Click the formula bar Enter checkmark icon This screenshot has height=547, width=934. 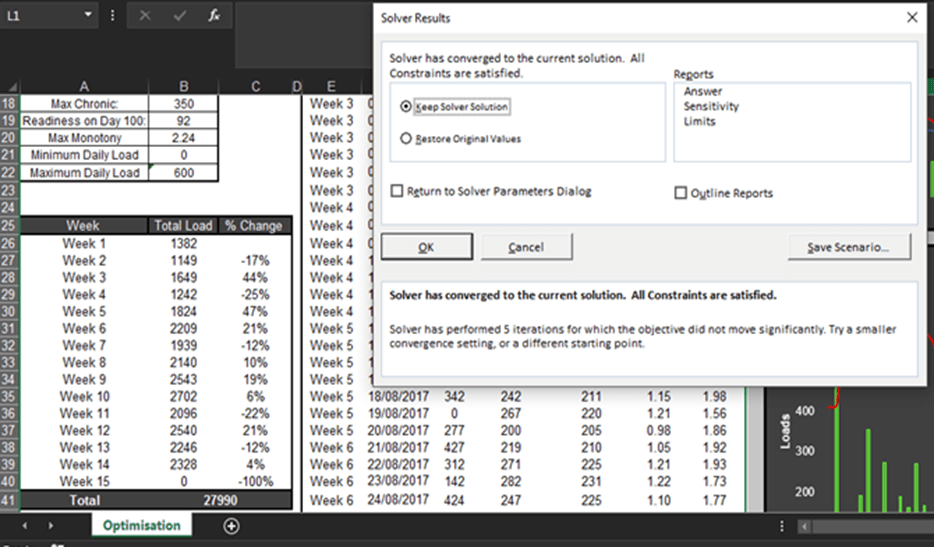click(180, 16)
